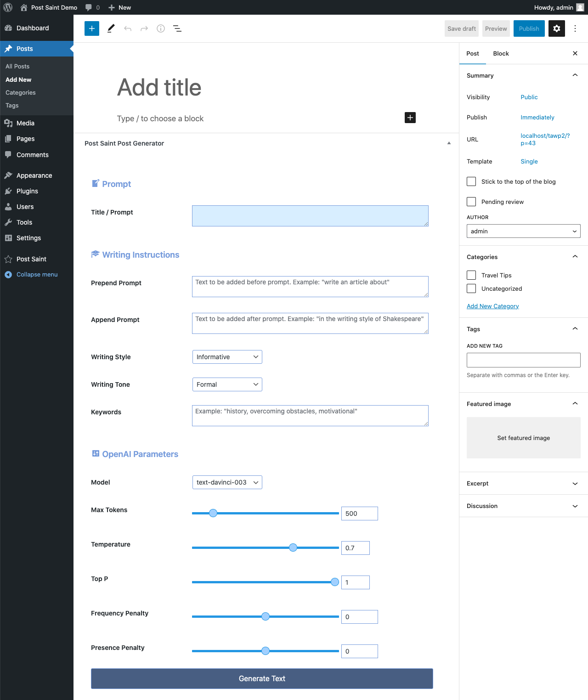Open the comments bubble in admin bar
This screenshot has height=700, width=588.
coord(92,7)
